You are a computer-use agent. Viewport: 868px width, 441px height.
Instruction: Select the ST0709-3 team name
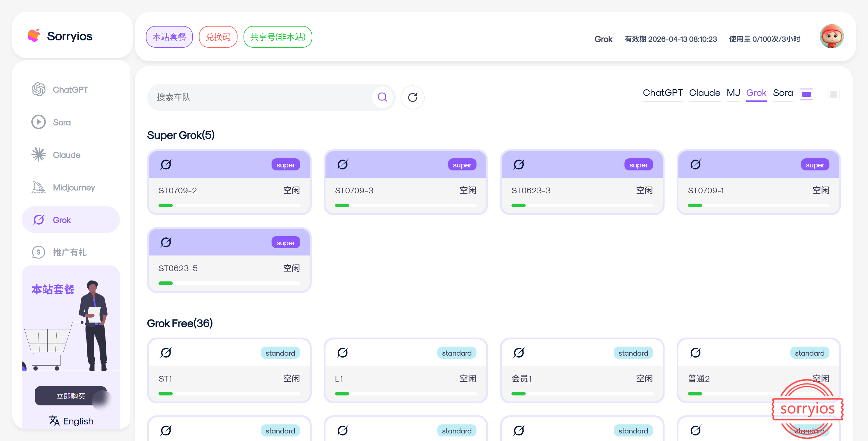(354, 191)
